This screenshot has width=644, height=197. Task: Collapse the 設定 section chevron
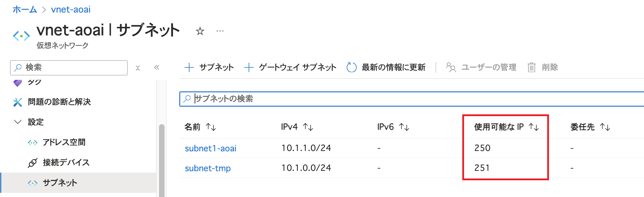click(17, 122)
